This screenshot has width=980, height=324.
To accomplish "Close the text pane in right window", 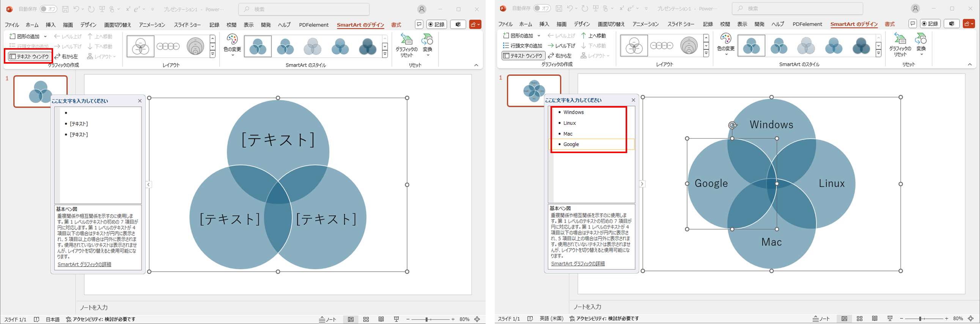I will [x=634, y=100].
